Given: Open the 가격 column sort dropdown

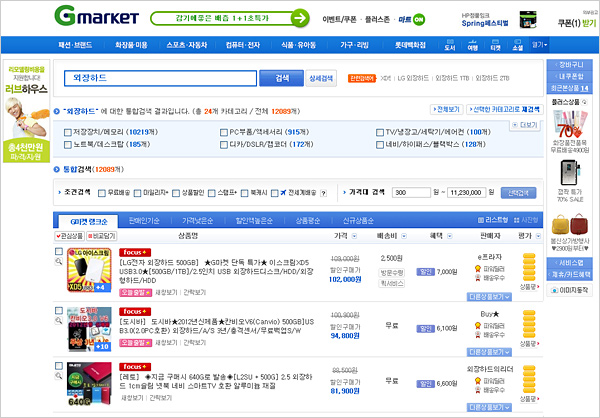Looking at the screenshot, I should pyautogui.click(x=354, y=236).
